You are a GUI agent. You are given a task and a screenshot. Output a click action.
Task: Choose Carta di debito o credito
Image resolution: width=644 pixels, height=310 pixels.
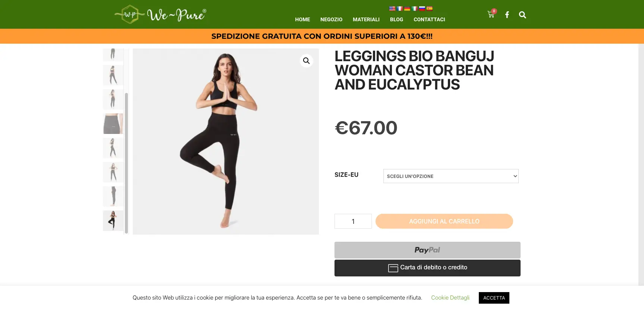click(427, 268)
